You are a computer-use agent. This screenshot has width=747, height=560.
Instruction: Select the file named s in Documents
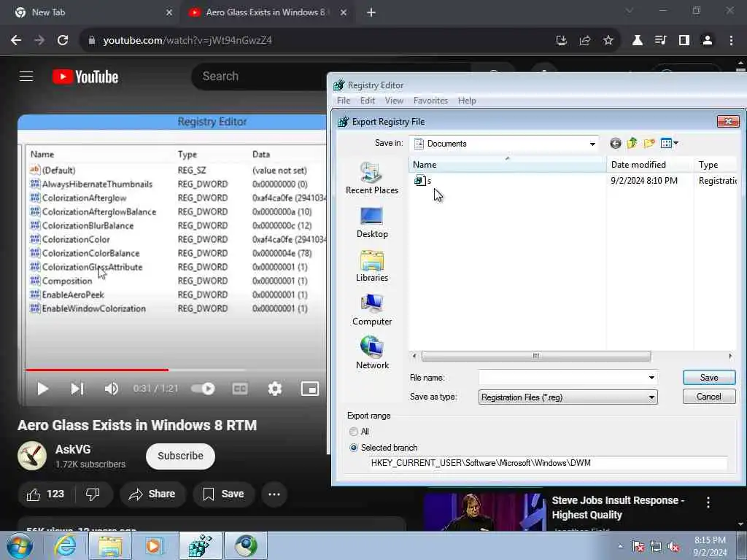[x=423, y=181]
